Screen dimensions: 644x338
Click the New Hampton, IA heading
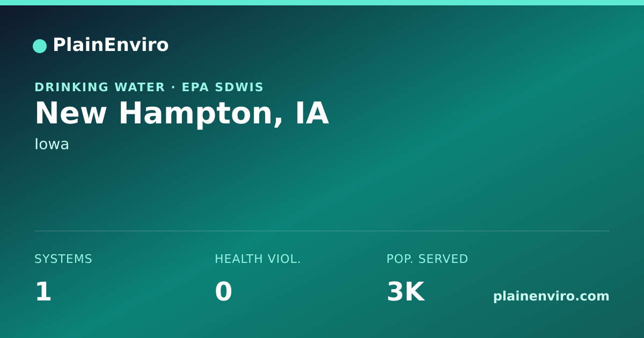click(x=181, y=114)
